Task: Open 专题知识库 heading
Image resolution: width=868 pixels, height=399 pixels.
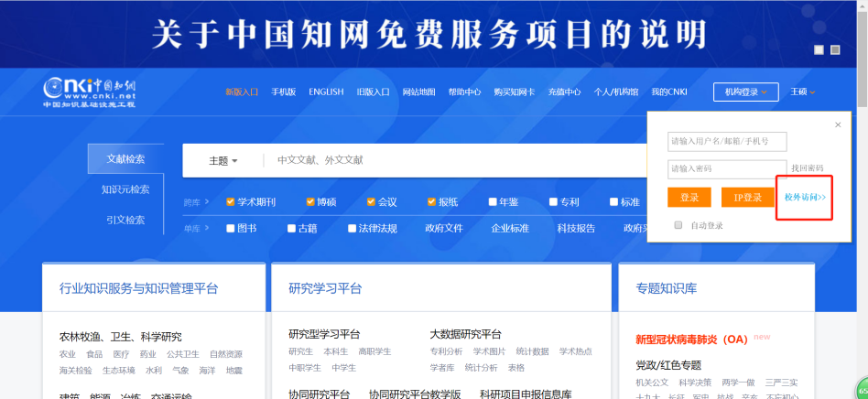Action: pyautogui.click(x=667, y=288)
